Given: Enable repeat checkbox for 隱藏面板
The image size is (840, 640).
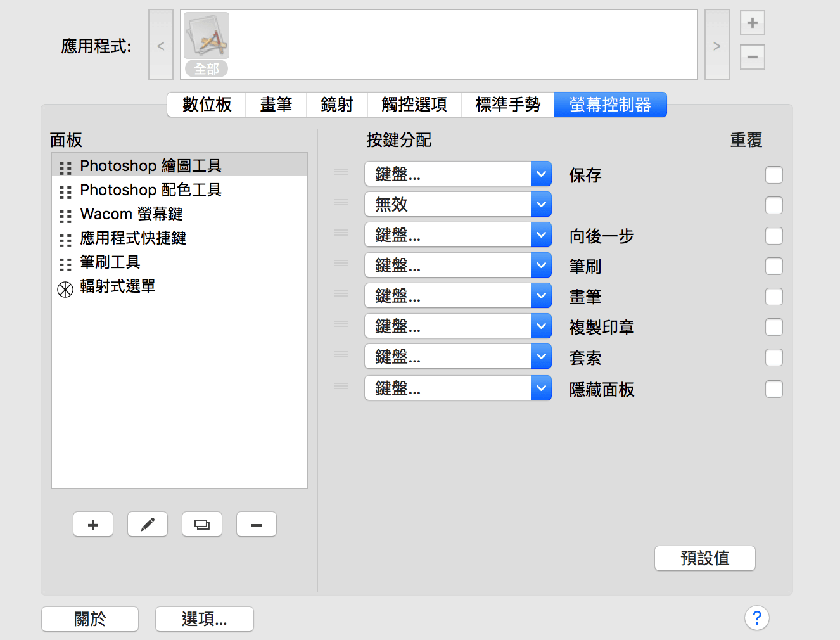Looking at the screenshot, I should point(774,389).
